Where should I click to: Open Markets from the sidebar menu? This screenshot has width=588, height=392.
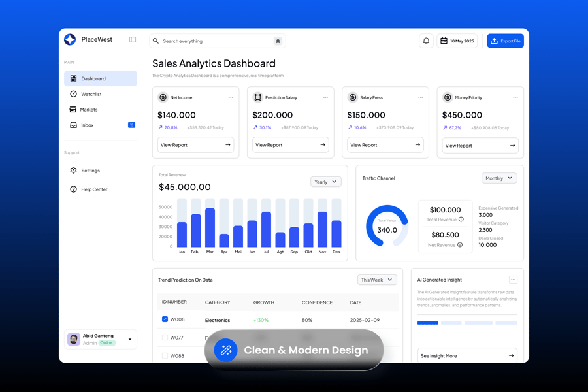click(x=89, y=110)
